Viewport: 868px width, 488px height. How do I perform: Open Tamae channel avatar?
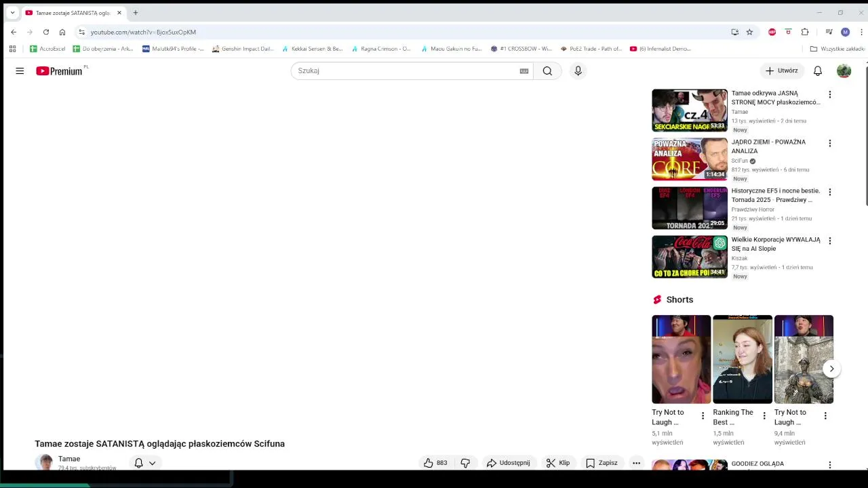pyautogui.click(x=45, y=463)
